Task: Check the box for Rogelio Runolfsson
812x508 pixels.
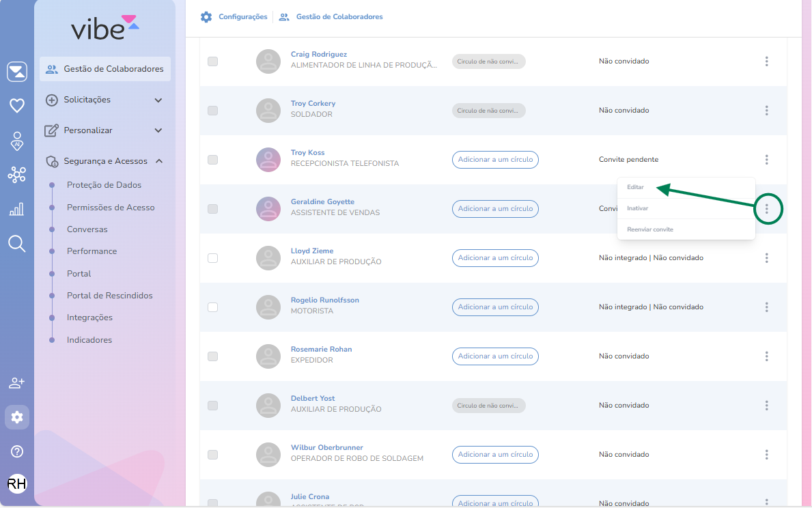Action: point(212,307)
